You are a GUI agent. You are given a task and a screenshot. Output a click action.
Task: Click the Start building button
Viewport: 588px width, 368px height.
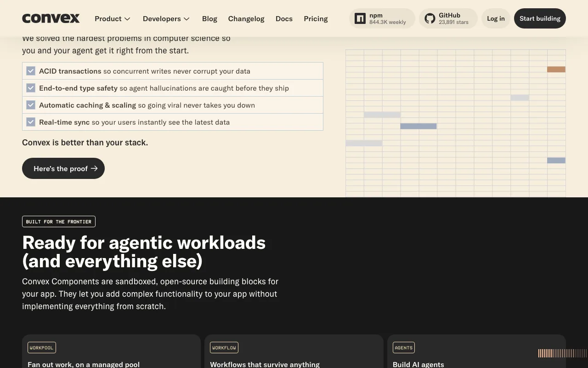pos(540,18)
